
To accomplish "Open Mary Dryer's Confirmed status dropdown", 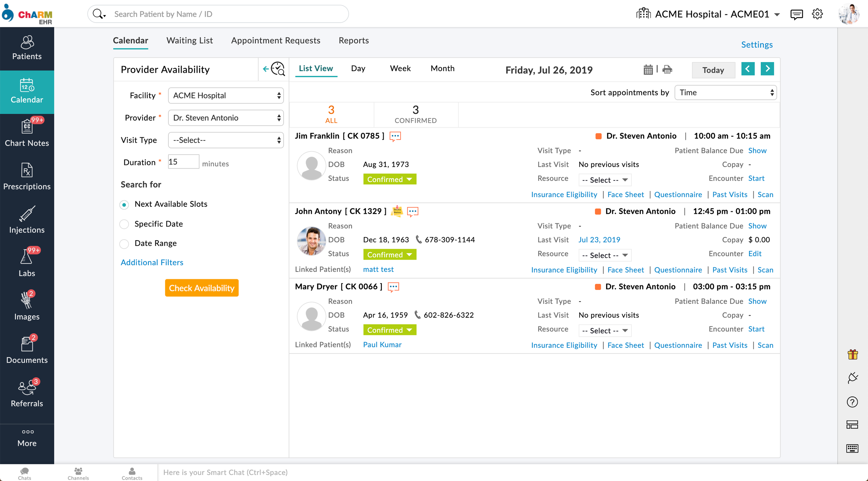I will tap(389, 330).
